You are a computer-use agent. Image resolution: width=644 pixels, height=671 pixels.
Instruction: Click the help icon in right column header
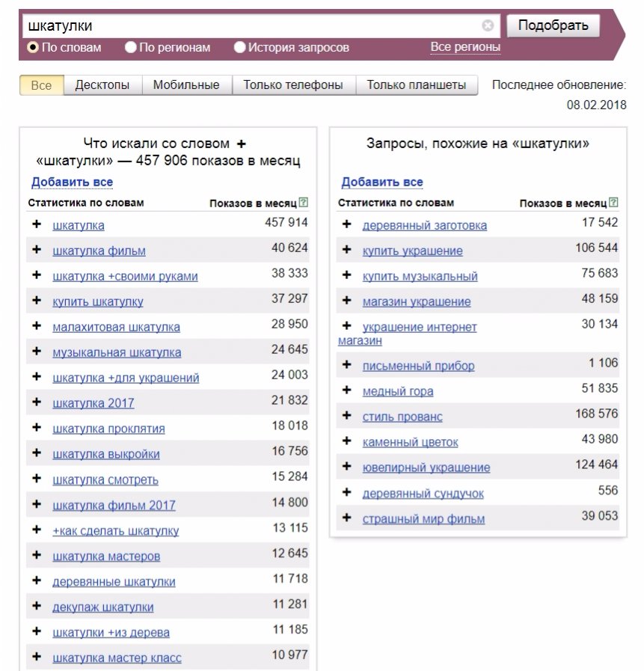(x=613, y=203)
